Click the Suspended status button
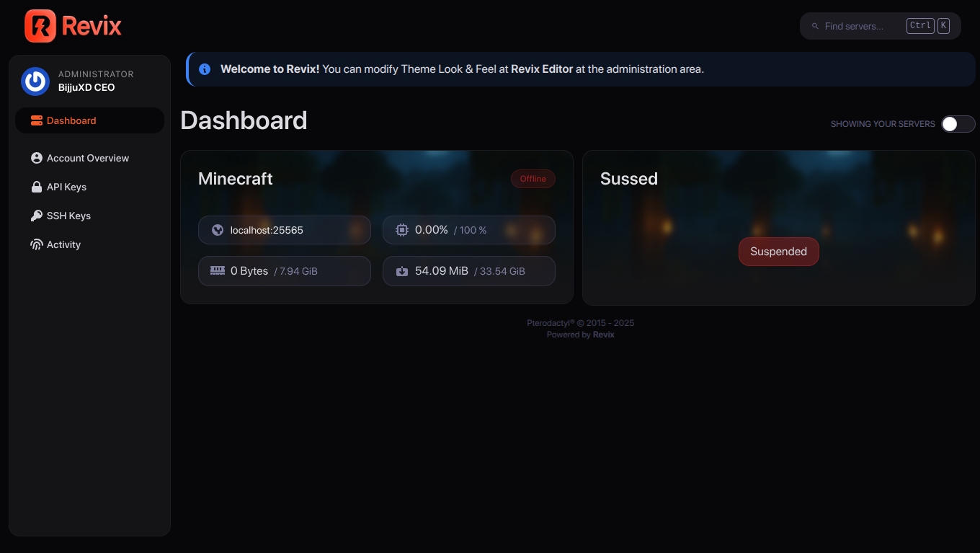This screenshot has height=553, width=980. [779, 252]
